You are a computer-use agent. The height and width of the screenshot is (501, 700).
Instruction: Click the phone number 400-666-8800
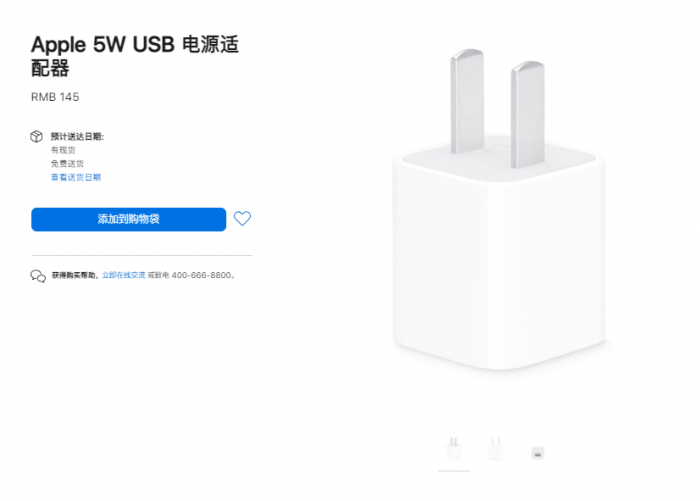(201, 275)
